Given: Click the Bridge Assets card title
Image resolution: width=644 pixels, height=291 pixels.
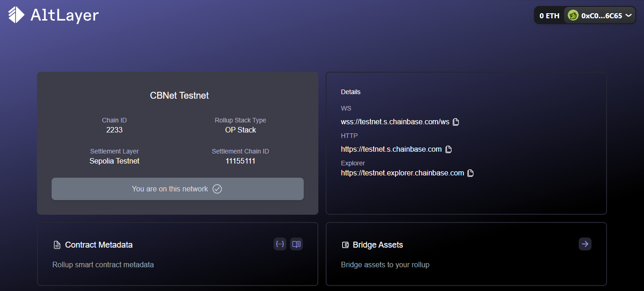Looking at the screenshot, I should click(x=378, y=245).
